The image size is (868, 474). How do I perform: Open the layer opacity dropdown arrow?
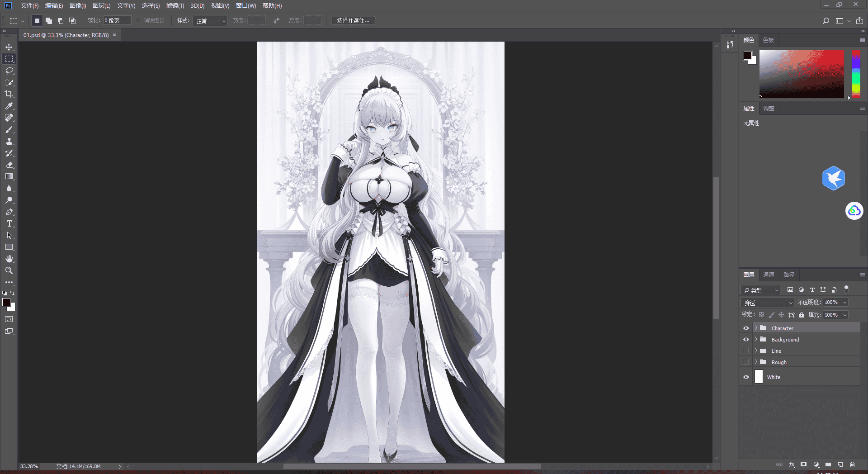(x=845, y=302)
